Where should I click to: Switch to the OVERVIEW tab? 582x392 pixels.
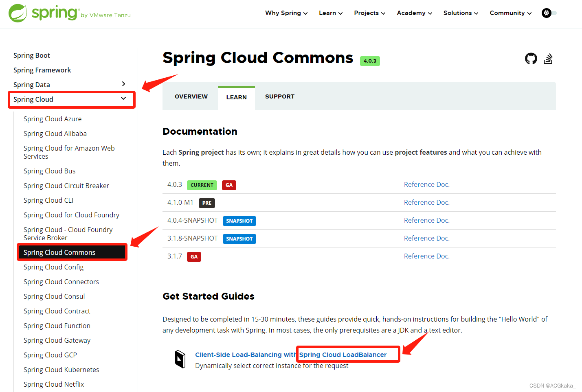(x=191, y=96)
